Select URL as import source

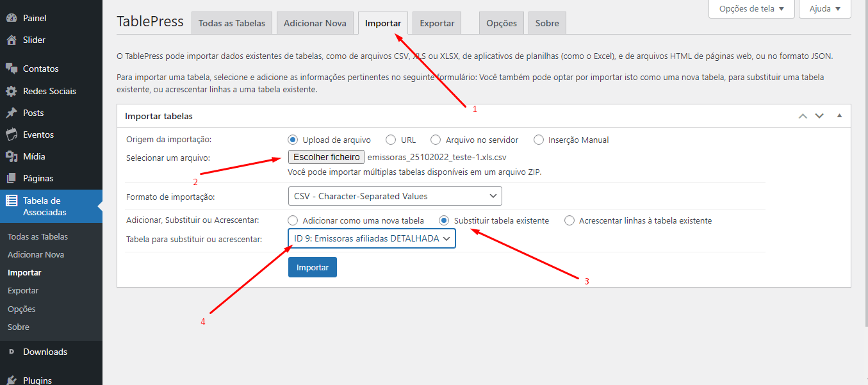click(x=391, y=140)
